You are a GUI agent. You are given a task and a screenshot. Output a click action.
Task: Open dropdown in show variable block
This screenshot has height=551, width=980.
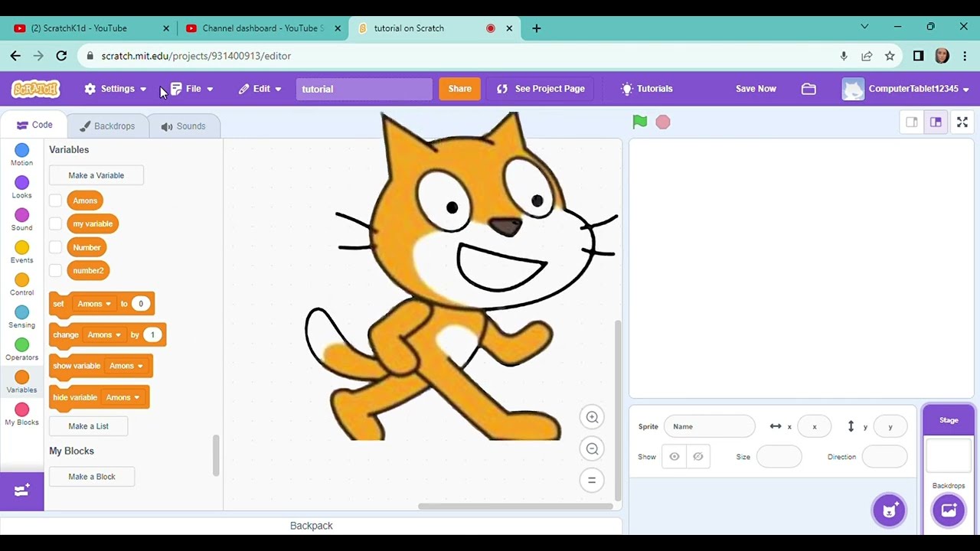point(126,366)
